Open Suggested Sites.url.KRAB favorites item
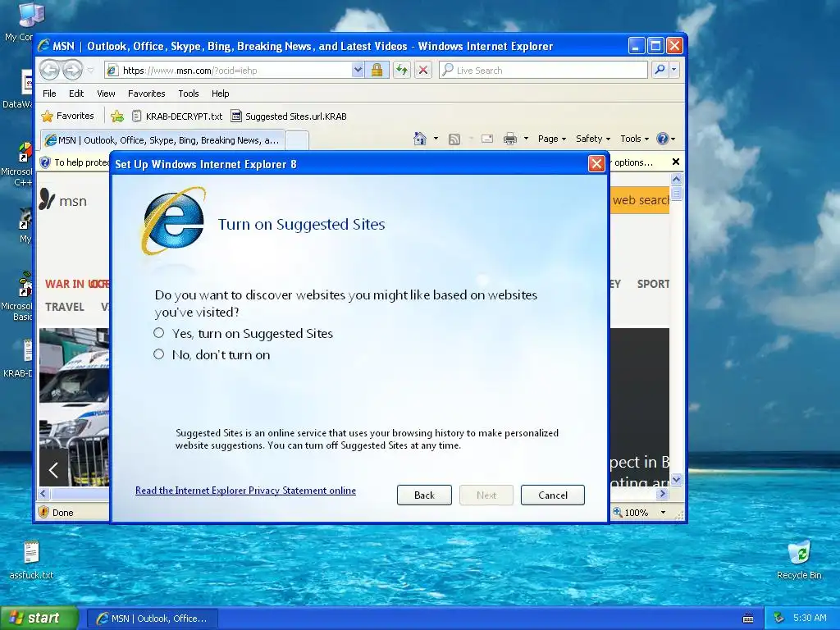 pos(289,116)
